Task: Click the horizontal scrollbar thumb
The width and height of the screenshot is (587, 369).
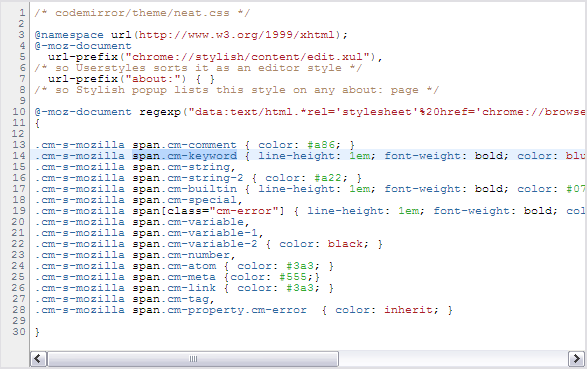Action: click(x=193, y=359)
